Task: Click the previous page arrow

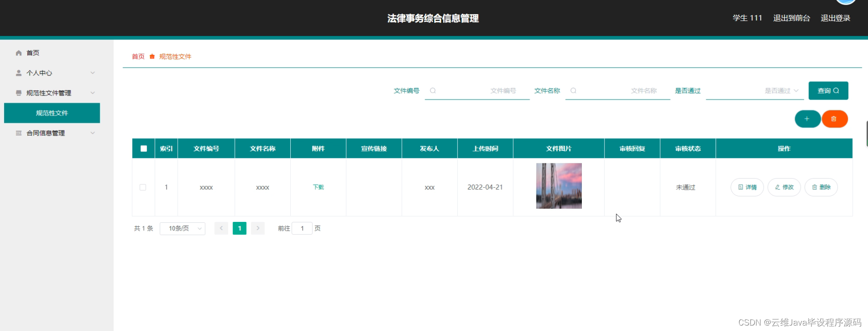Action: click(221, 228)
